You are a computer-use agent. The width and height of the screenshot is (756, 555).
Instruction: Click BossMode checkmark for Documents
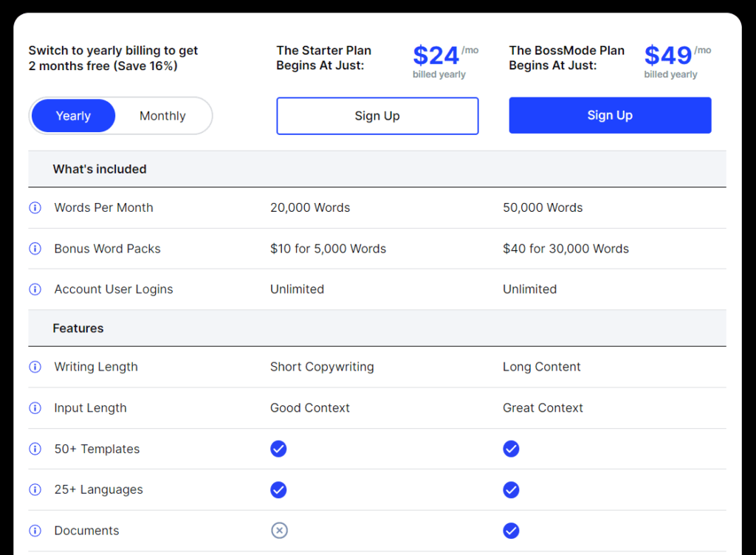(511, 531)
